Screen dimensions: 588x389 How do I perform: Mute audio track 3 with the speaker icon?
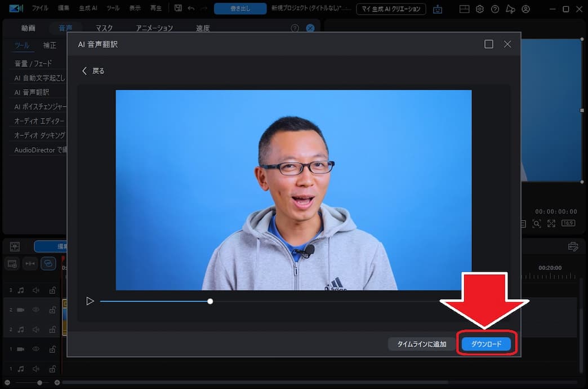click(35, 289)
